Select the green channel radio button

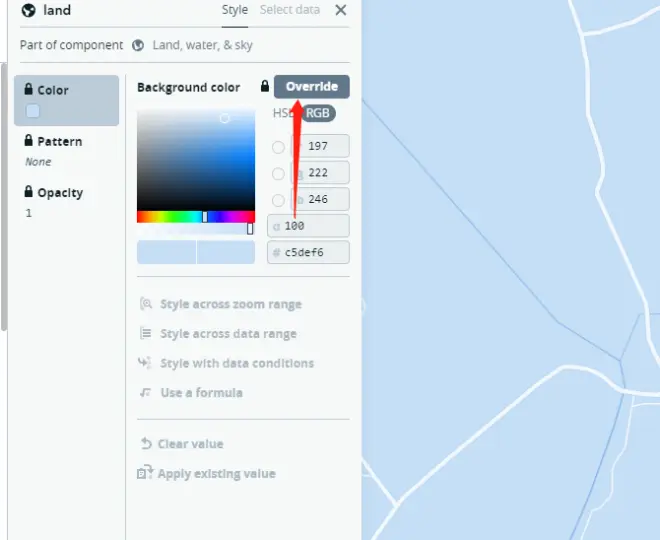pyautogui.click(x=278, y=173)
